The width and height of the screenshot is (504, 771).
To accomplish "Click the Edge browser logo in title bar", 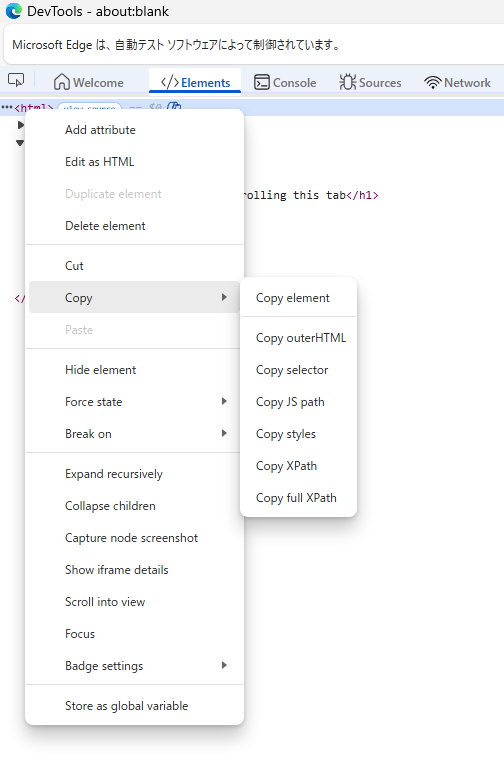I will click(x=13, y=11).
